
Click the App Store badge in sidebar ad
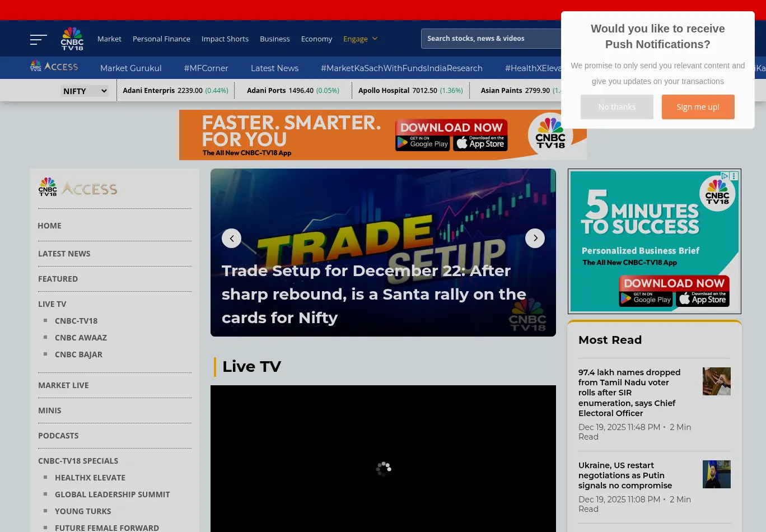pos(702,299)
